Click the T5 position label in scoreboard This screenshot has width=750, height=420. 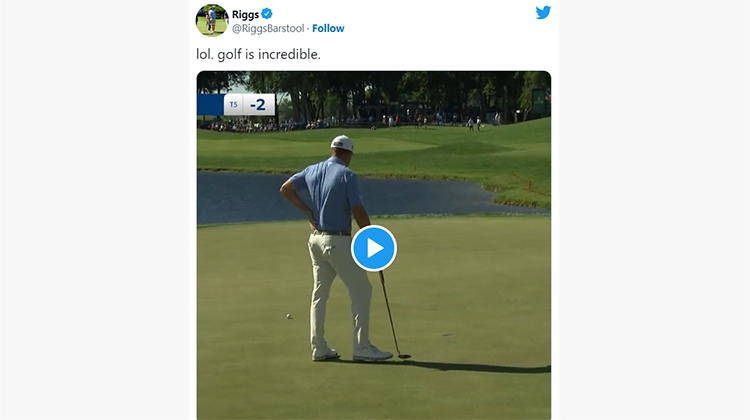tap(233, 104)
